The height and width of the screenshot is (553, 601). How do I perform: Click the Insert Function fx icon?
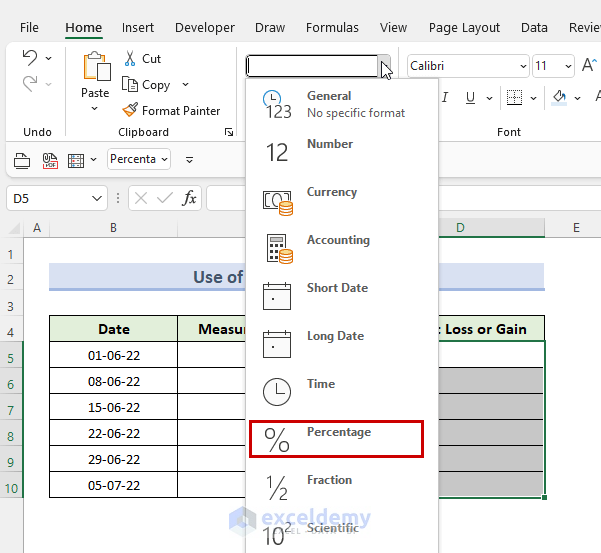[x=189, y=198]
